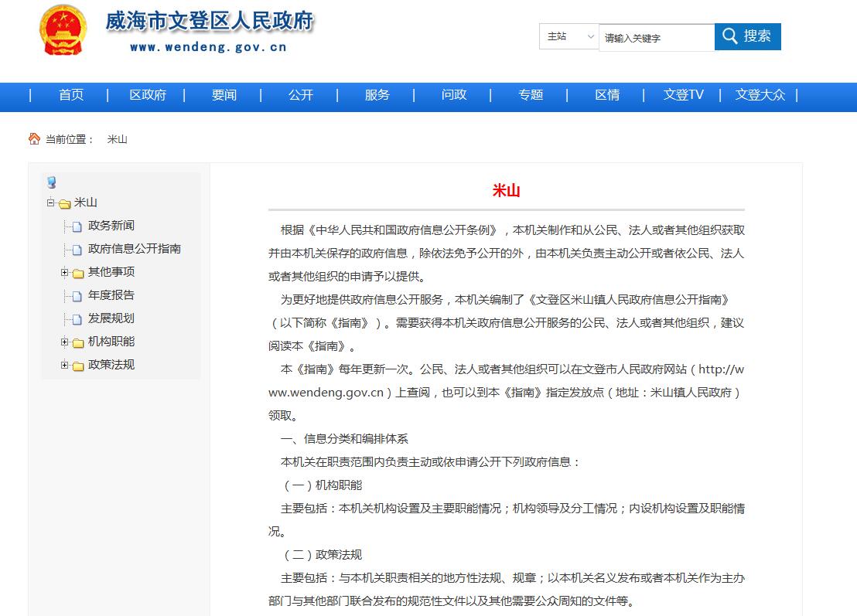Open 政府信息公开指南 in the sidebar tree
The image size is (857, 616).
click(x=134, y=249)
